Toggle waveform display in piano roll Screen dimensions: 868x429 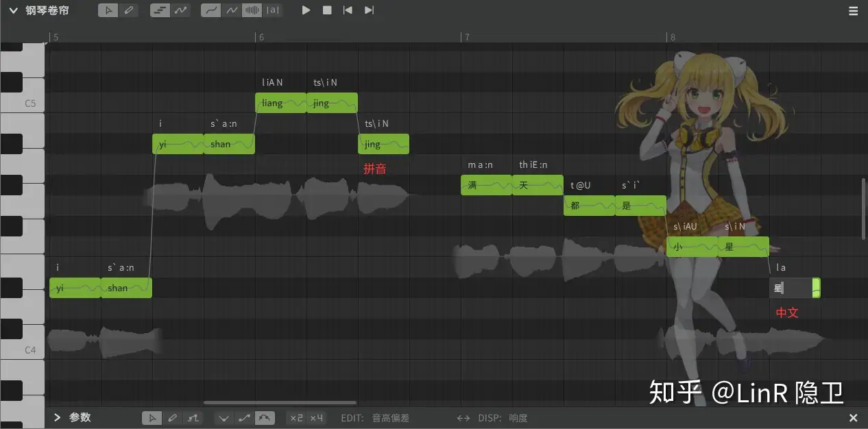click(x=252, y=10)
